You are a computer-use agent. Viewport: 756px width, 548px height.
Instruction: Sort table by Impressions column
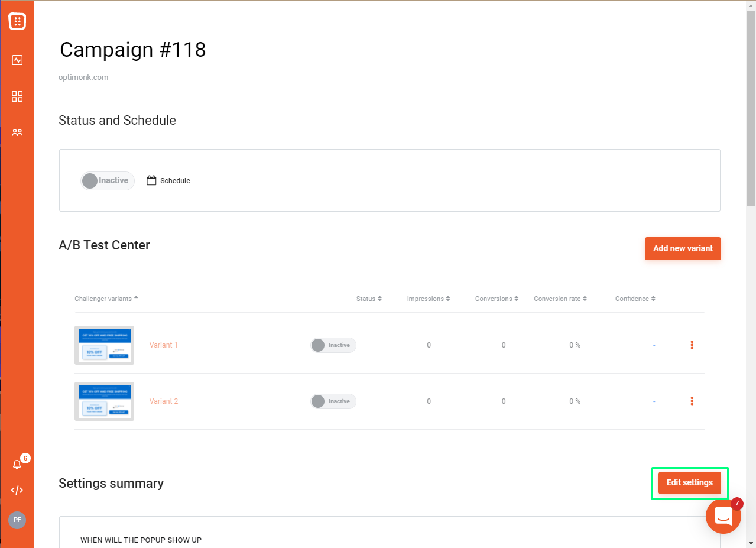pyautogui.click(x=429, y=299)
